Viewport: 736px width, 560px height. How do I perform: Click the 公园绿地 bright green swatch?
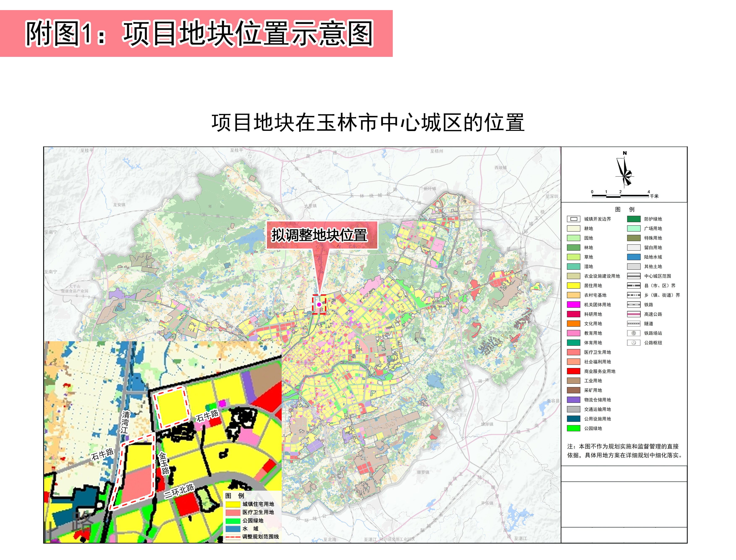pos(573,428)
